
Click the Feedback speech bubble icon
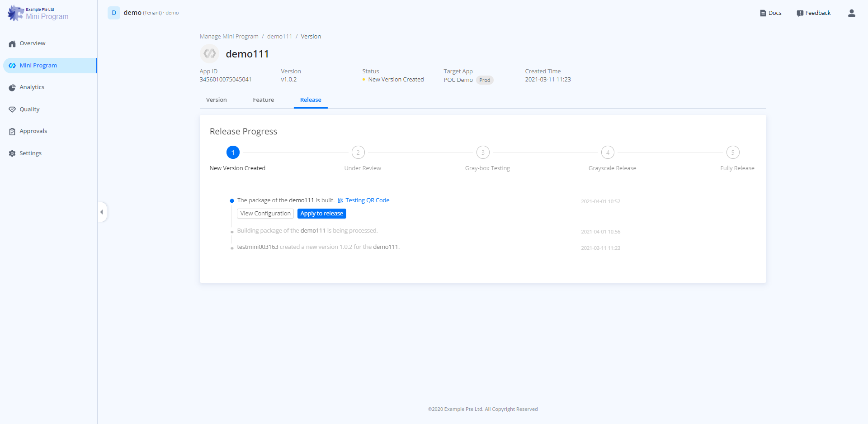[800, 13]
